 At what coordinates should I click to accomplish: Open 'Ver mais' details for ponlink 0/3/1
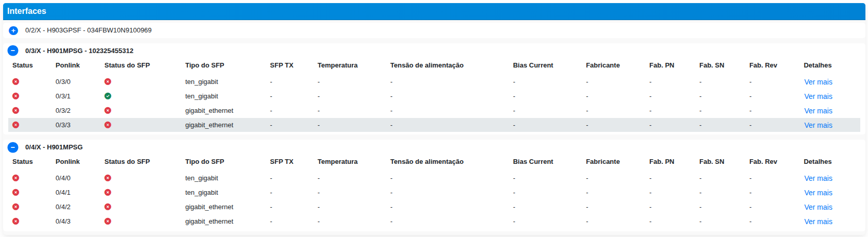click(818, 96)
